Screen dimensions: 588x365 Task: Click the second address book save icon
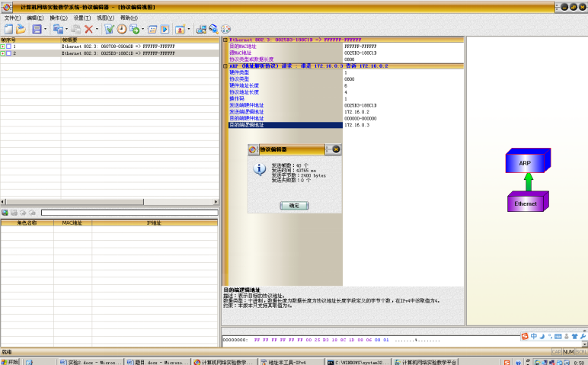click(x=14, y=213)
